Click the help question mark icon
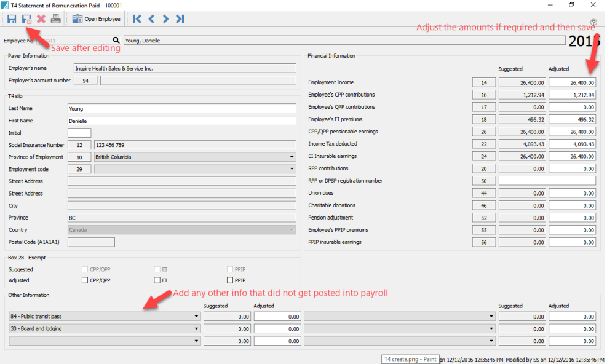The width and height of the screenshot is (615, 364). (x=592, y=23)
